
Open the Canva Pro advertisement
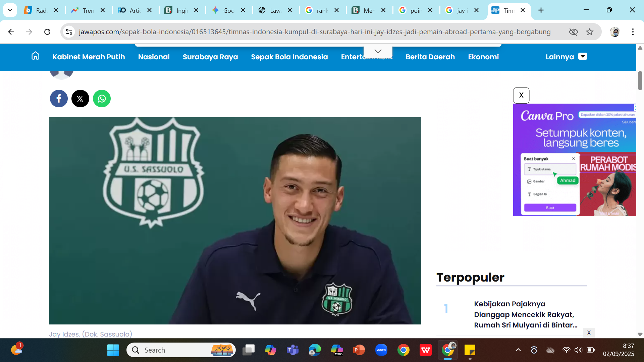pyautogui.click(x=575, y=160)
